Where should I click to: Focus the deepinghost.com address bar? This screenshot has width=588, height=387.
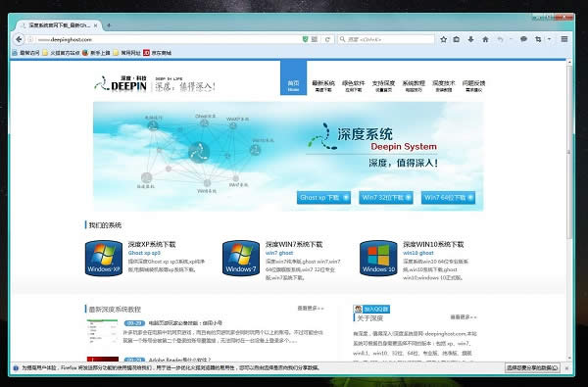click(x=169, y=39)
